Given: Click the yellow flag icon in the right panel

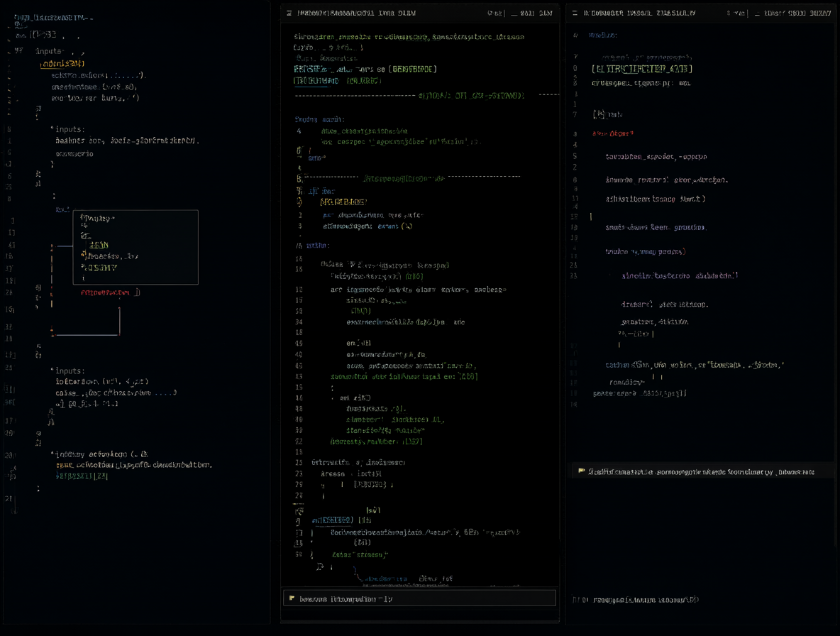Looking at the screenshot, I should 581,471.
